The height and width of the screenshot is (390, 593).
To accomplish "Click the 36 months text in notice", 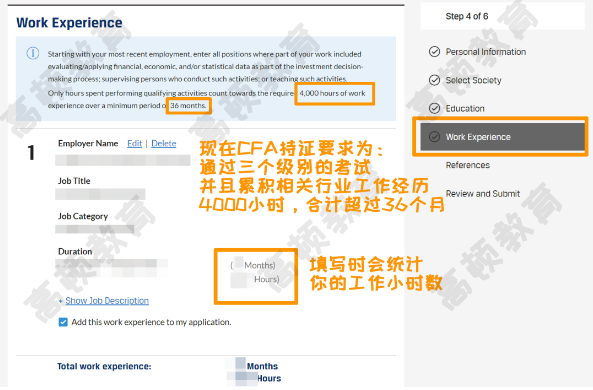I will 188,106.
